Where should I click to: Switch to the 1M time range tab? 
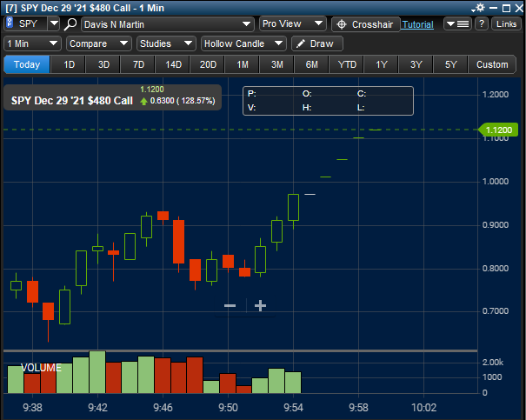click(243, 64)
